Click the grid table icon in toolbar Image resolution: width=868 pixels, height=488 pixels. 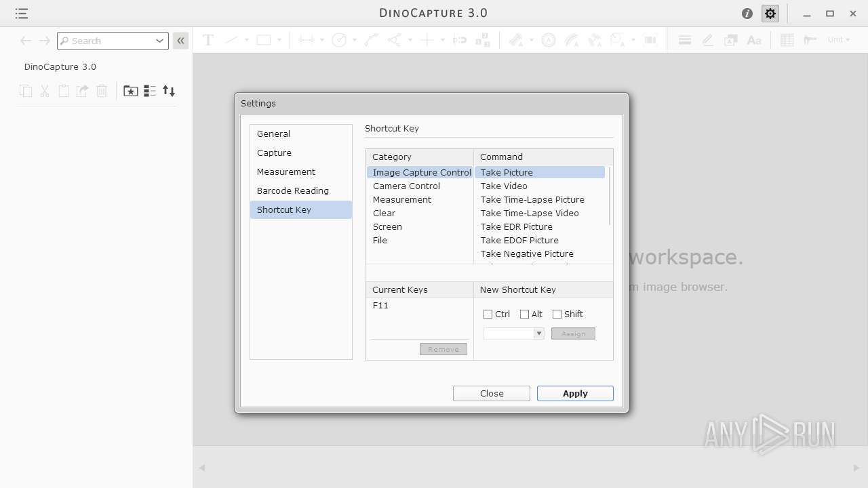(787, 40)
